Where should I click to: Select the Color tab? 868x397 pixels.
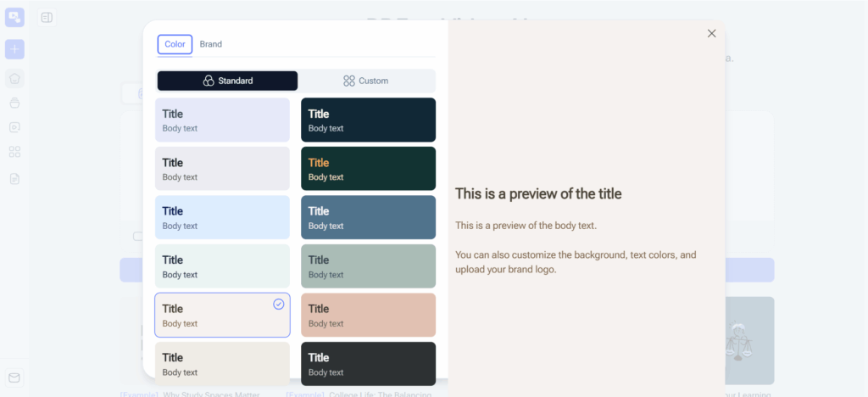(175, 44)
